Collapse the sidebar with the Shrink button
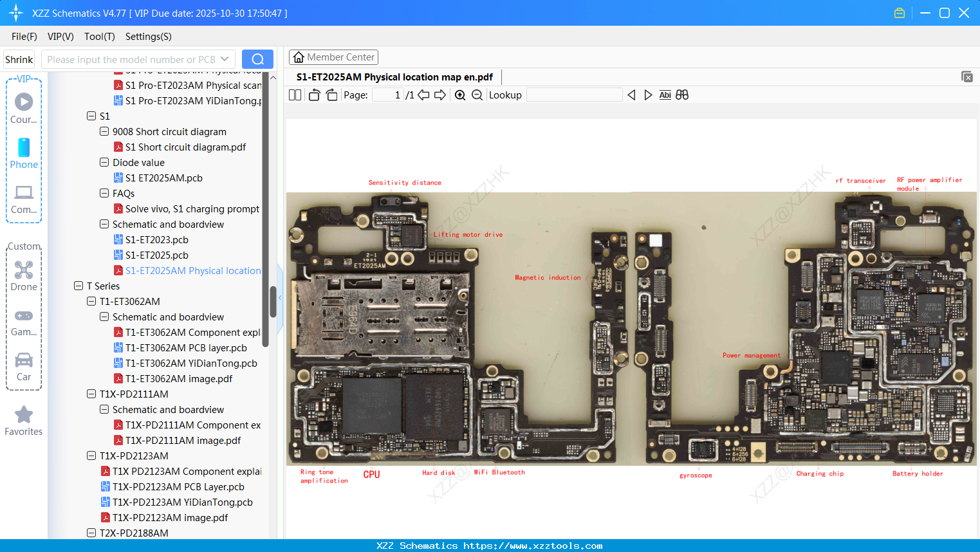980x552 pixels. [x=19, y=59]
